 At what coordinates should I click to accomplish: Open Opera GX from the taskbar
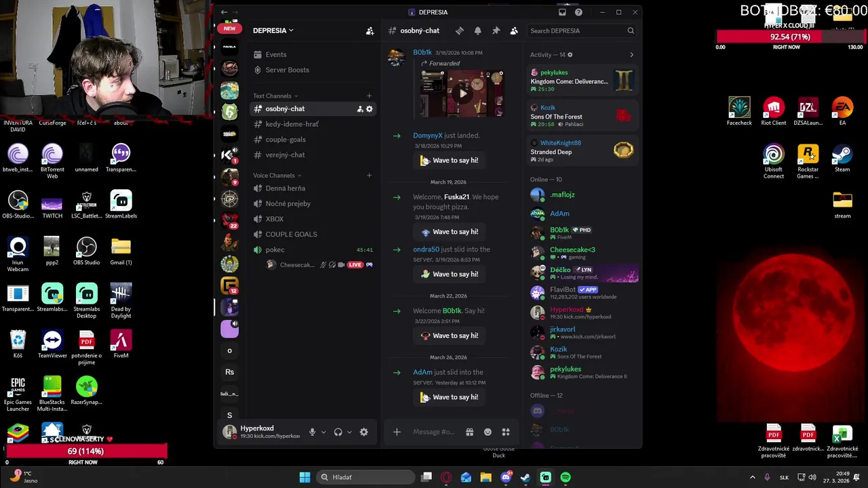[x=446, y=477]
